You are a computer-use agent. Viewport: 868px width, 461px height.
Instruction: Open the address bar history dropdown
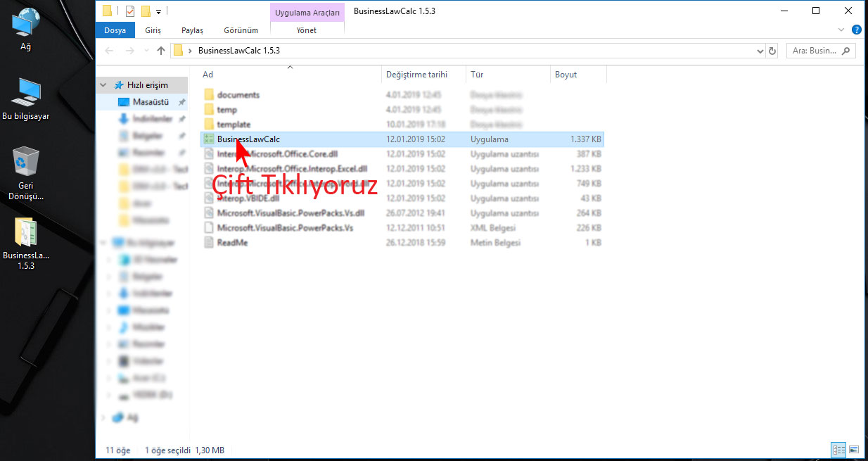click(760, 51)
